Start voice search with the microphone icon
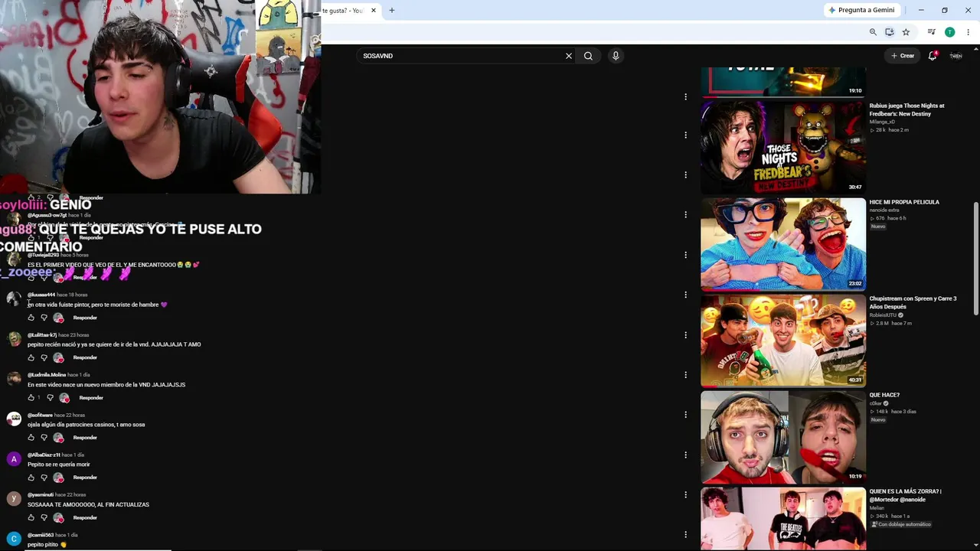 pyautogui.click(x=616, y=56)
